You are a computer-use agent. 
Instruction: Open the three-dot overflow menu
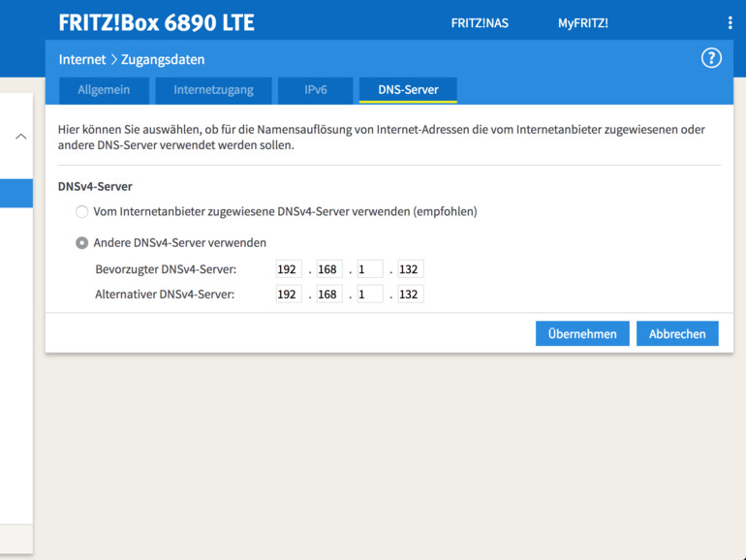click(730, 23)
